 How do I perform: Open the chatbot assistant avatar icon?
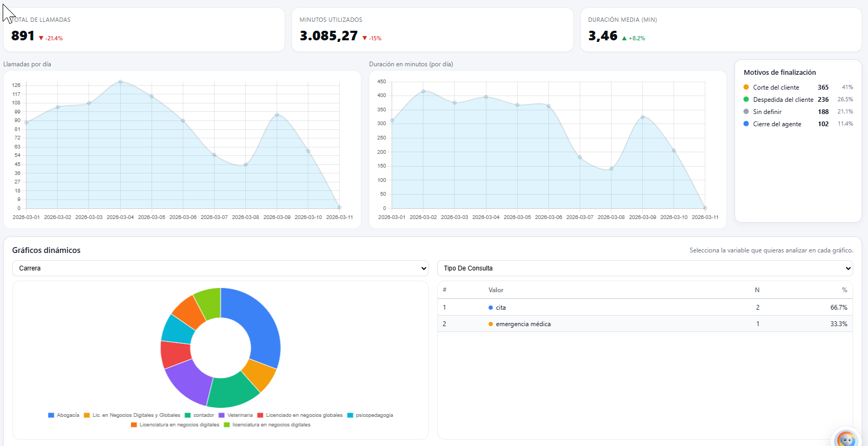click(846, 439)
